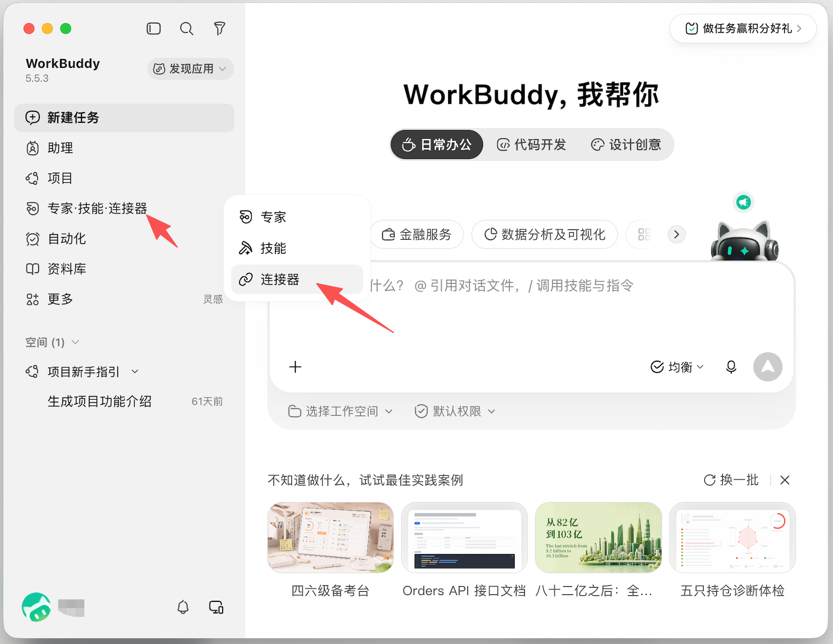Open notifications bell icon
Image resolution: width=833 pixels, height=644 pixels.
pos(183,607)
